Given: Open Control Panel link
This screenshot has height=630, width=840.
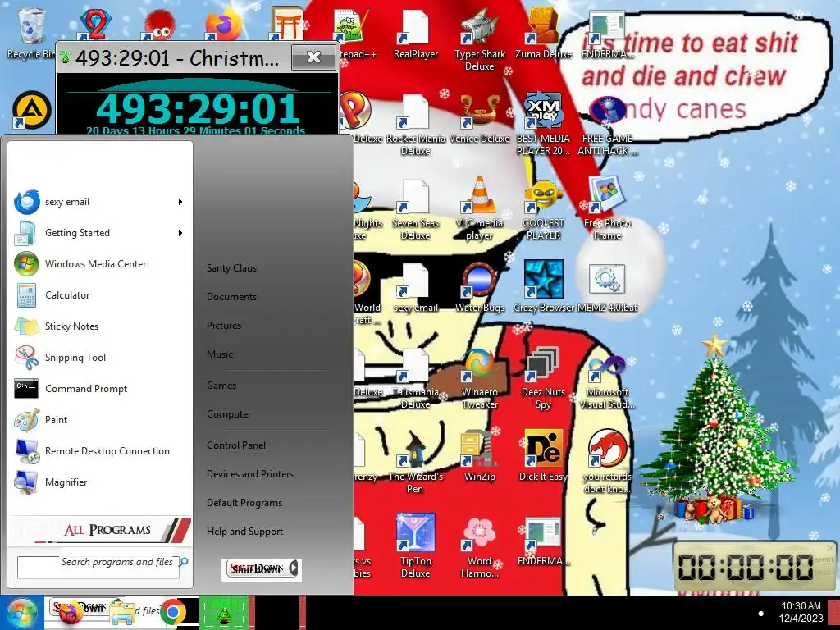Looking at the screenshot, I should pos(236,445).
